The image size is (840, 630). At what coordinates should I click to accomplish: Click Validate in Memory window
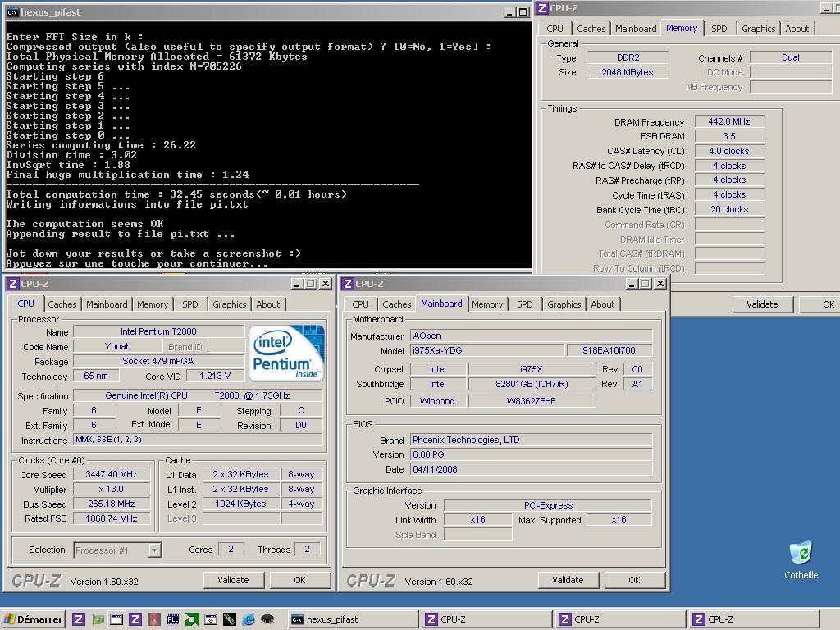coord(762,304)
